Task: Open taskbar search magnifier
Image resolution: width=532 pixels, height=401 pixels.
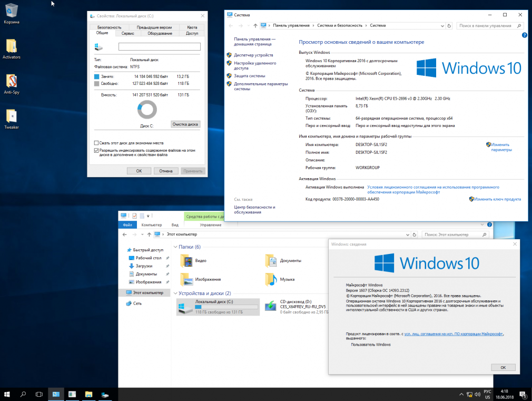Action: [23, 394]
